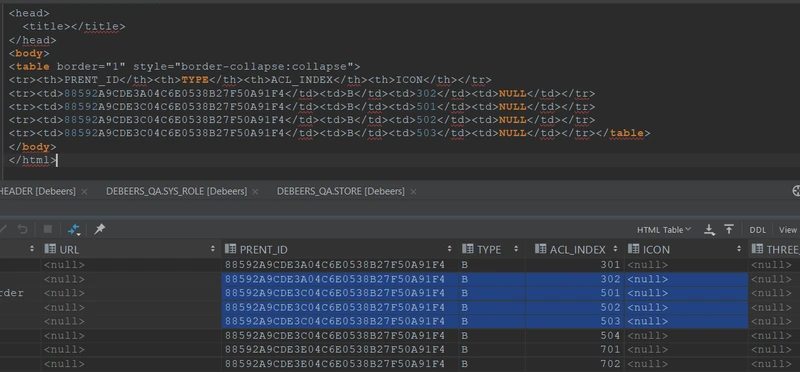Click the closing </head> tag line
This screenshot has height=372, width=800.
pyautogui.click(x=33, y=40)
